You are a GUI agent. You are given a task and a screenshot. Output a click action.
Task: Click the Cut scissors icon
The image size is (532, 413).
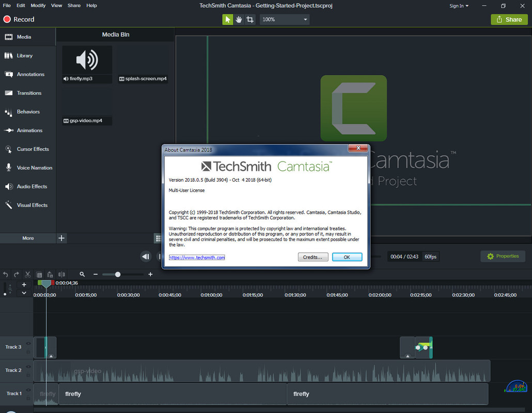[28, 274]
